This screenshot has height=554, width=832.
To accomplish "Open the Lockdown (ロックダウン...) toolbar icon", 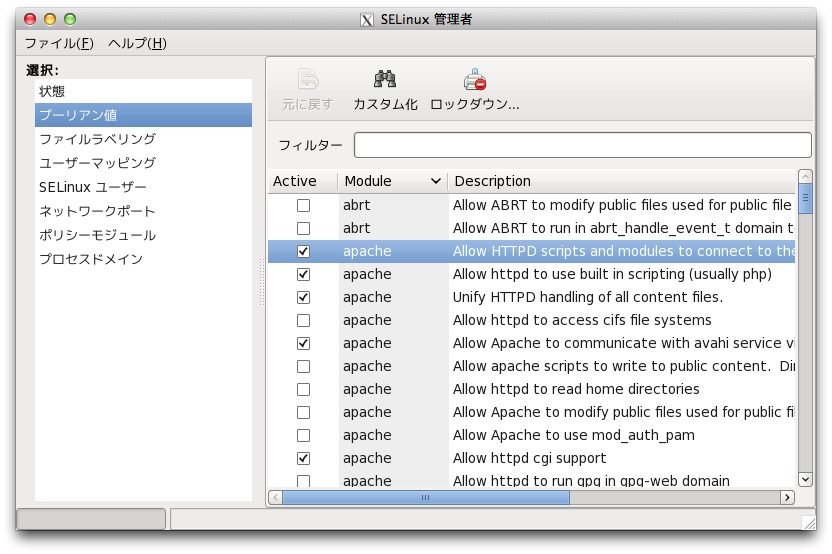I will tap(474, 80).
